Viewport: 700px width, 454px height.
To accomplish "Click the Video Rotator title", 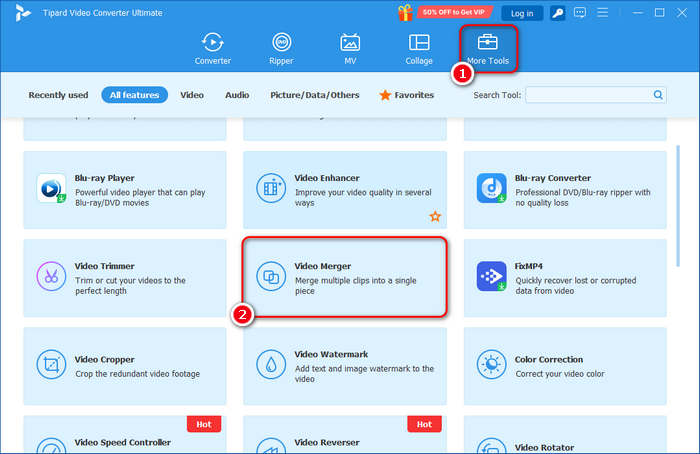I will click(544, 447).
